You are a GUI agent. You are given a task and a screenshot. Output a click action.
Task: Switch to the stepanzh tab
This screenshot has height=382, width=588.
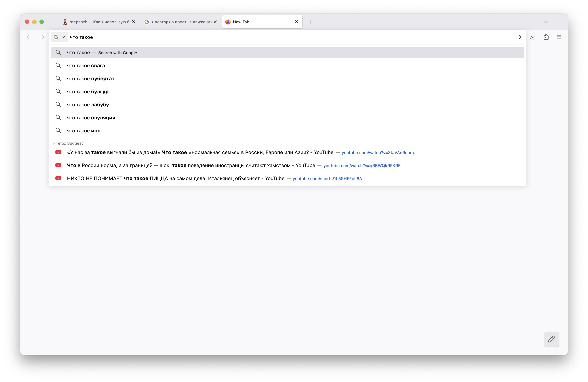pyautogui.click(x=99, y=22)
